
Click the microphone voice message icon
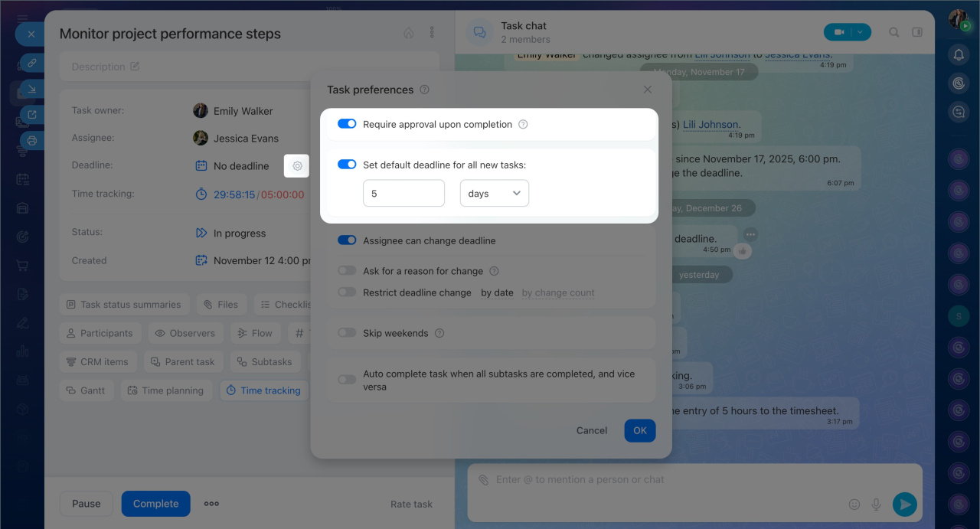point(877,505)
